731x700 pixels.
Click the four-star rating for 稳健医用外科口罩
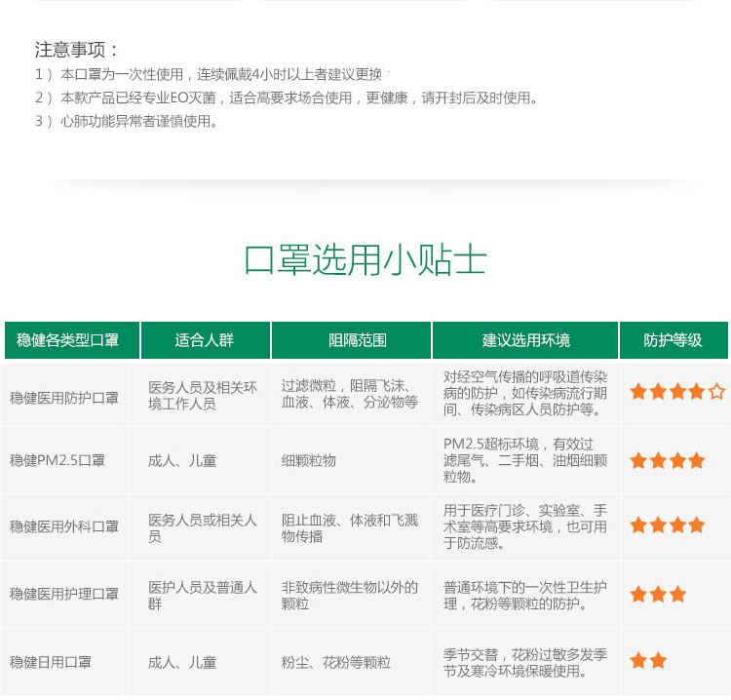tap(667, 525)
